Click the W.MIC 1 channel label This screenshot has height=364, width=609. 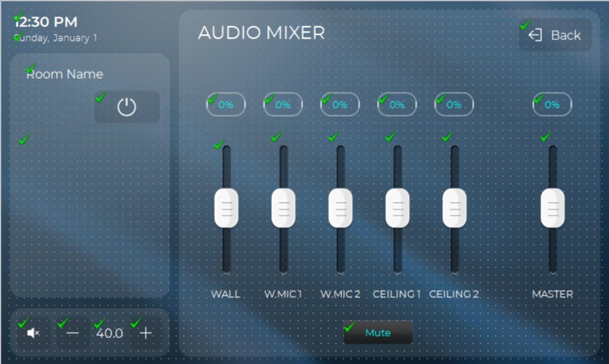pyautogui.click(x=283, y=294)
